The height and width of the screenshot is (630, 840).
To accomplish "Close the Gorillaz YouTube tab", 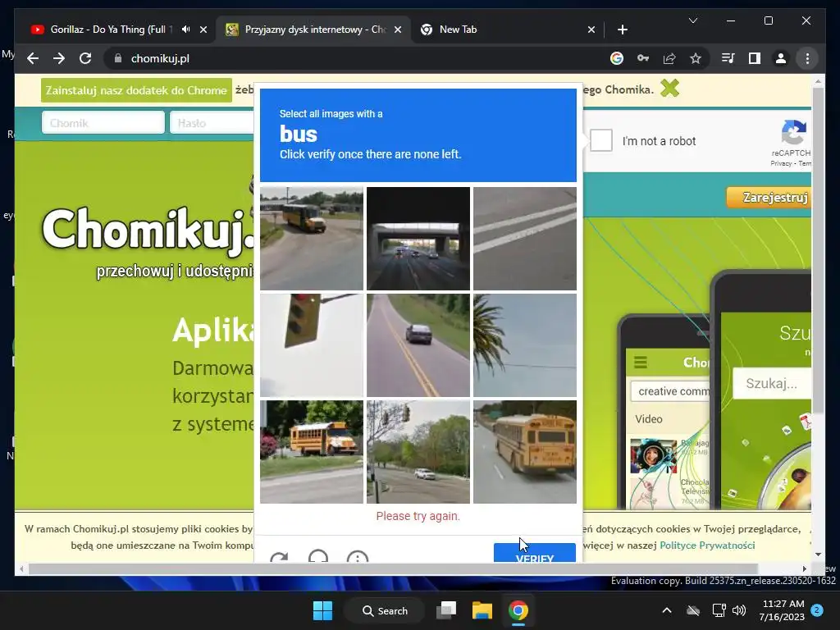I will (x=203, y=30).
